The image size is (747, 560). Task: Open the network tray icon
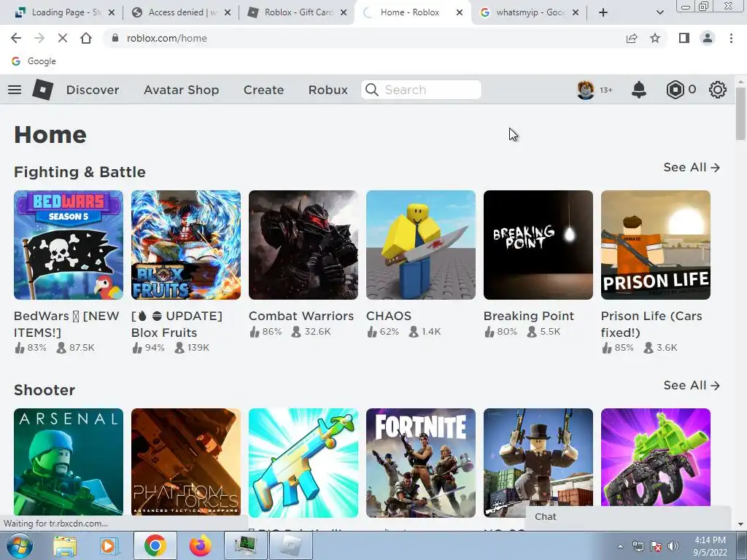pos(638,546)
